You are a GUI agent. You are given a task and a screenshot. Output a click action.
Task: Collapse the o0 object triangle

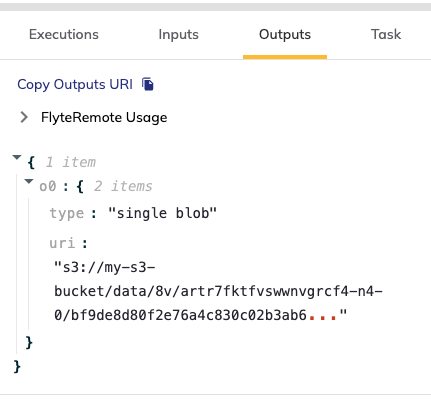pos(29,181)
